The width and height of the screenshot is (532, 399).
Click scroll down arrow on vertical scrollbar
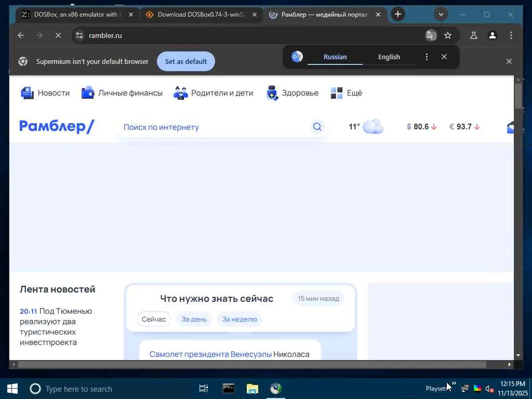(x=518, y=355)
